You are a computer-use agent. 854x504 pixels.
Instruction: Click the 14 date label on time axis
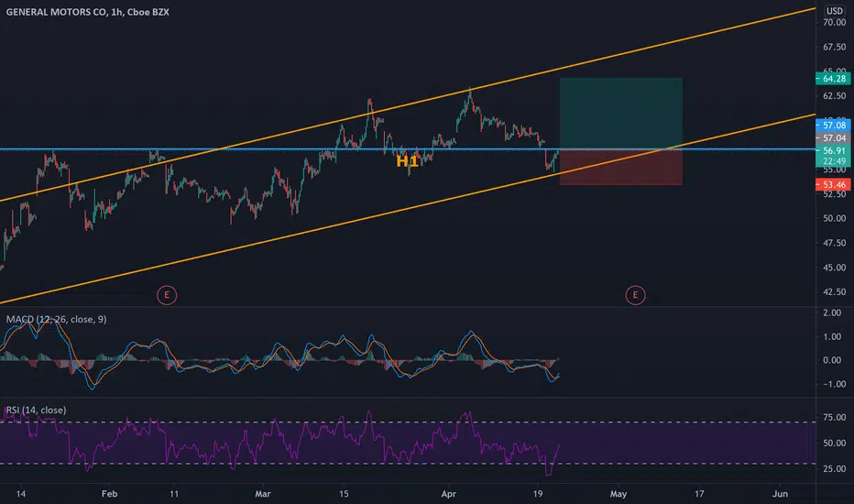pyautogui.click(x=21, y=494)
